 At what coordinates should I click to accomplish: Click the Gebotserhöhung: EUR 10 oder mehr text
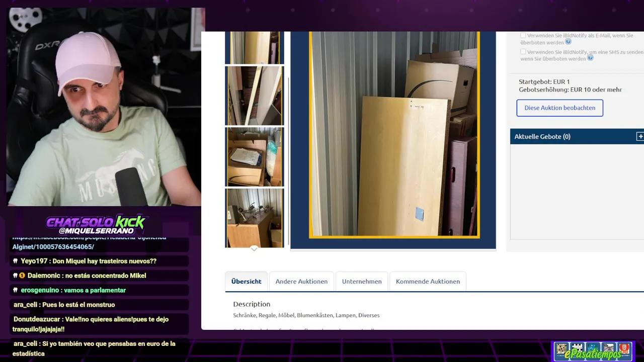571,89
